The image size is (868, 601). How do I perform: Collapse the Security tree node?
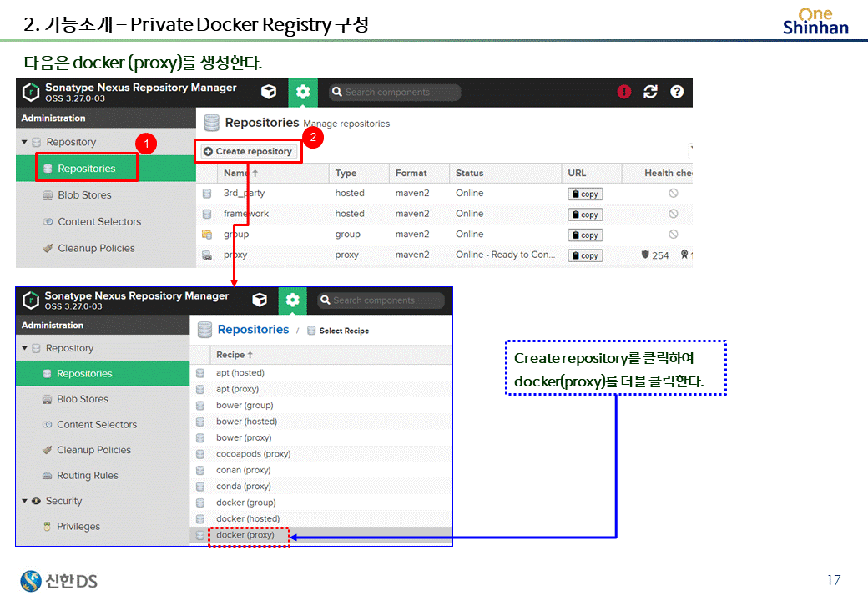[x=24, y=501]
